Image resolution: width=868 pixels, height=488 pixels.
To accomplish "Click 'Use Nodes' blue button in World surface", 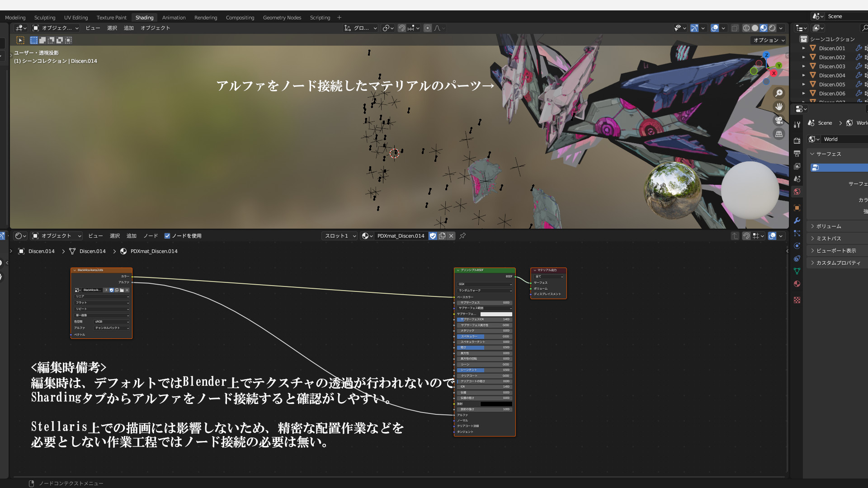I will click(x=839, y=168).
